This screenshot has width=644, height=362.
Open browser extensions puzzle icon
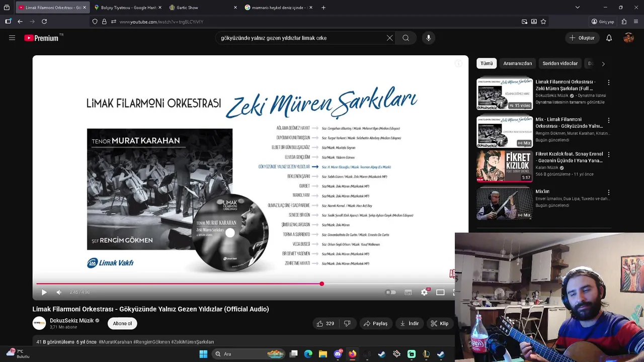624,22
